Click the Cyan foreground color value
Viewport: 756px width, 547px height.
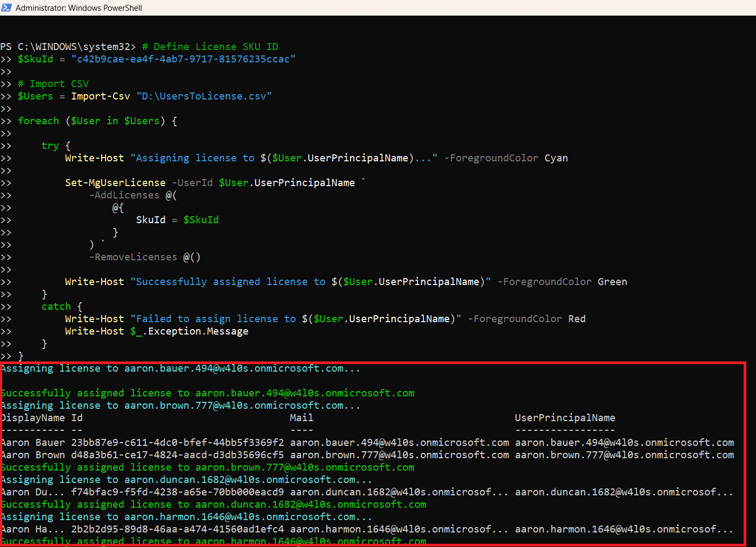556,158
